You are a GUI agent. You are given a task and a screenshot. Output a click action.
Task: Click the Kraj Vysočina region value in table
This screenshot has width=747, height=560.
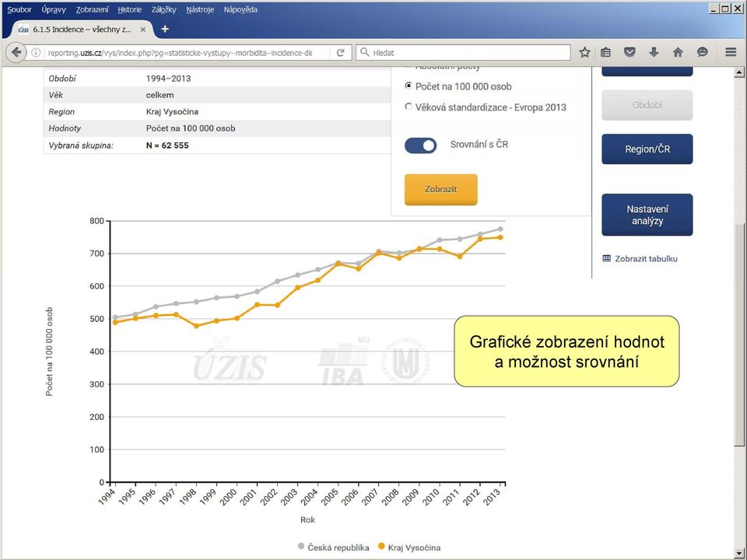point(172,112)
